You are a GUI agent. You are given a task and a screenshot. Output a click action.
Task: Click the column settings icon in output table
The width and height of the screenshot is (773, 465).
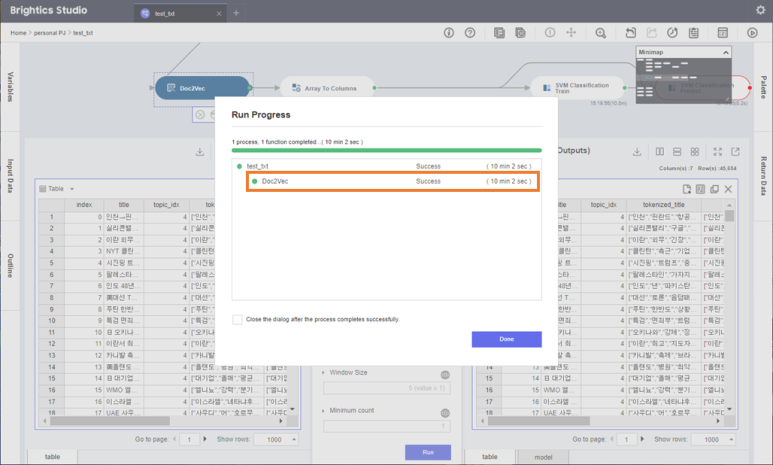pos(701,189)
